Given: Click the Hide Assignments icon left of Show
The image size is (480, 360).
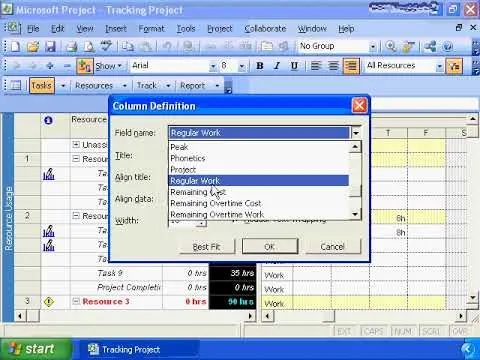Looking at the screenshot, I should [x=85, y=66].
